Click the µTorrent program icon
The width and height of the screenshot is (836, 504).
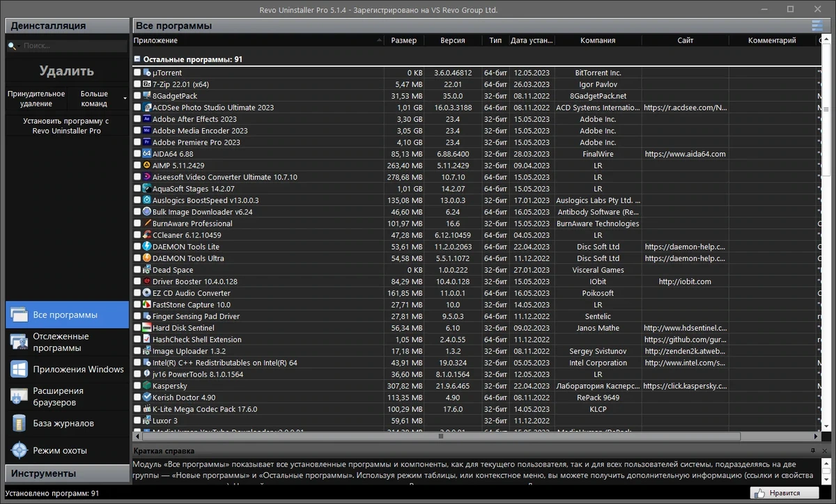click(147, 72)
